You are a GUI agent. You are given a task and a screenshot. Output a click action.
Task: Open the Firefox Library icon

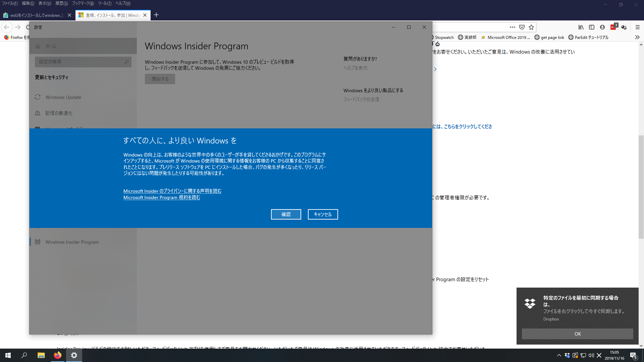[581, 27]
